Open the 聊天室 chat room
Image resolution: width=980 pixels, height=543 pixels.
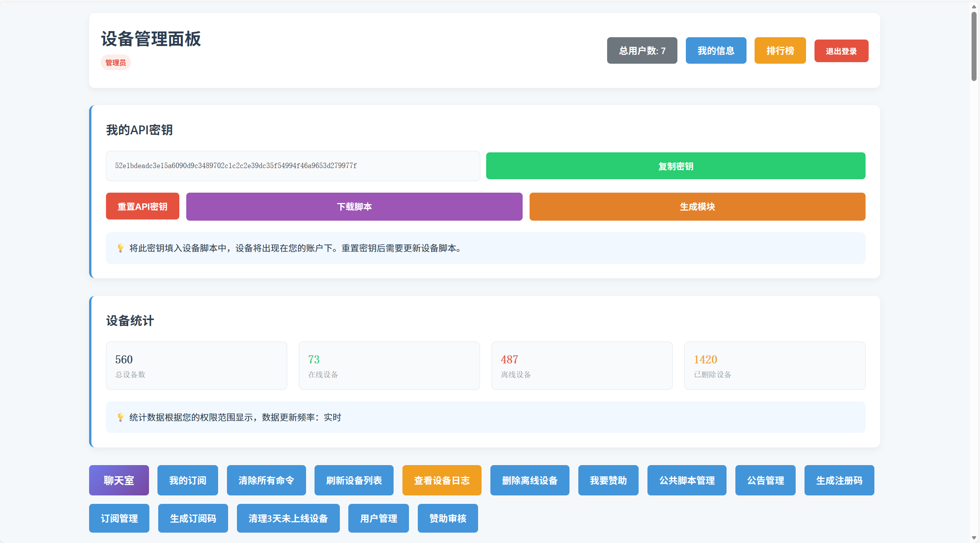coord(119,480)
